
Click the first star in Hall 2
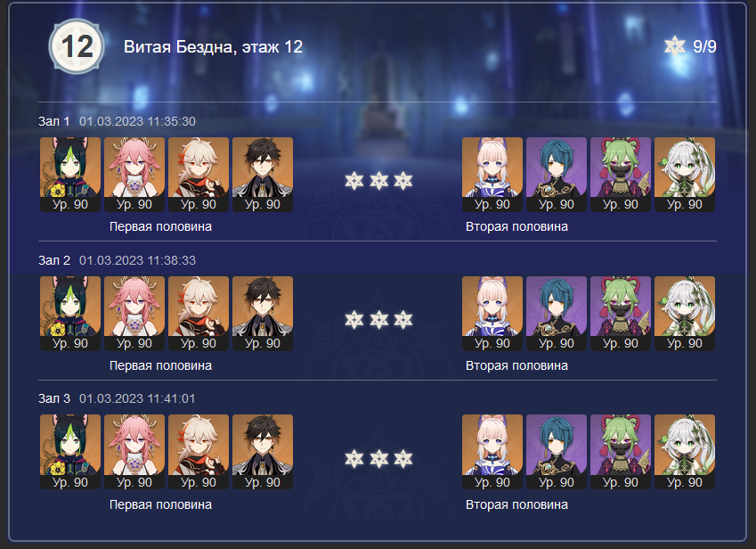[x=354, y=320]
